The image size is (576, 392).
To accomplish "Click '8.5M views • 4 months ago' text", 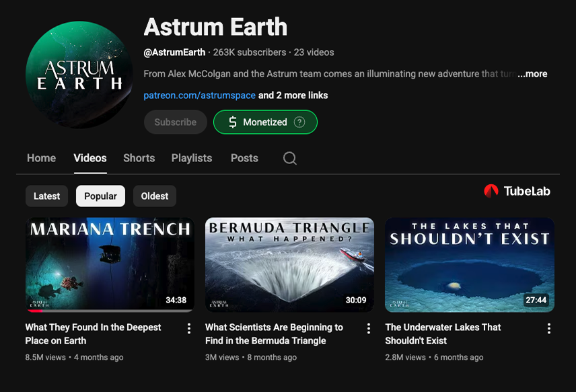I will [x=74, y=358].
